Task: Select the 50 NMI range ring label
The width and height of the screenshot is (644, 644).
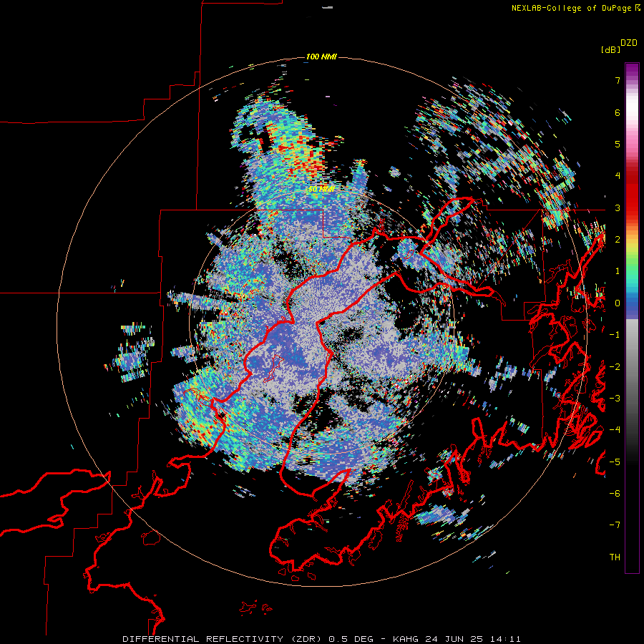Action: pos(321,190)
